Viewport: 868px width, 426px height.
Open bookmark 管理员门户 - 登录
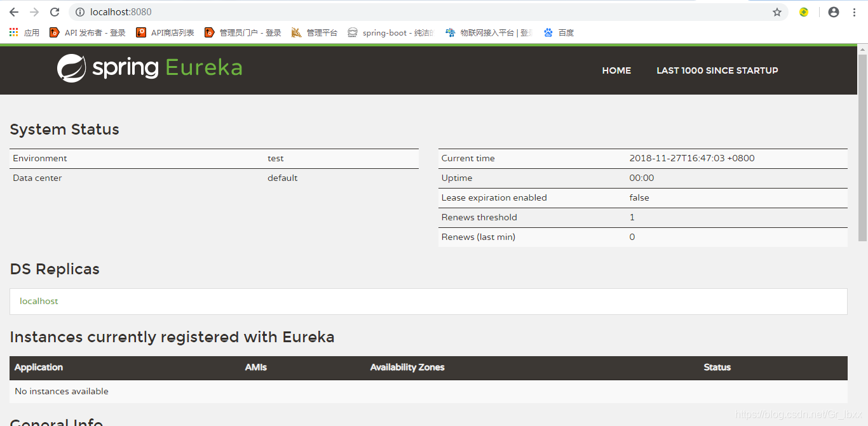coord(243,32)
